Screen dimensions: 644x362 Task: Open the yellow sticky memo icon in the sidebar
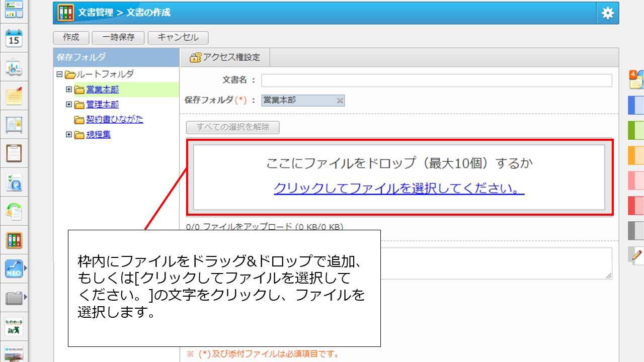(x=14, y=96)
